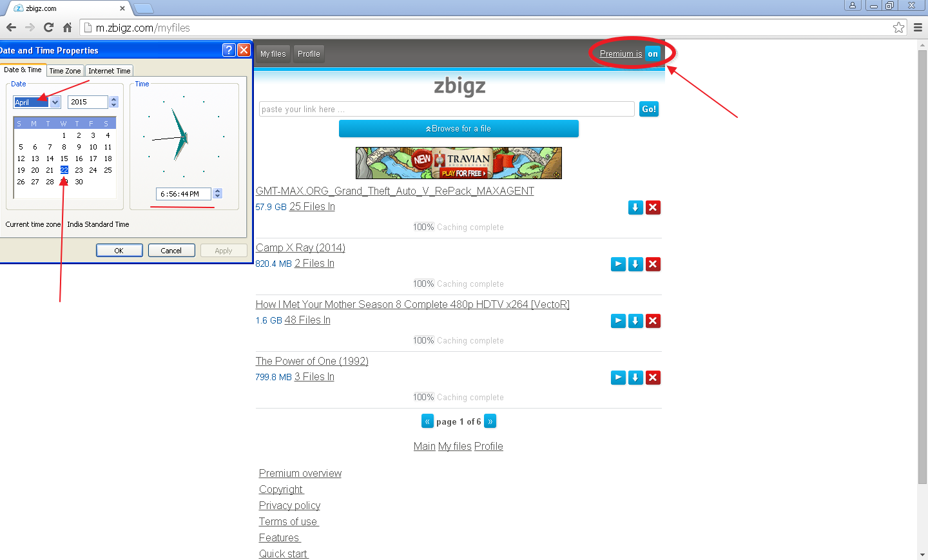
Task: Bookmark this page with the star
Action: 898,27
